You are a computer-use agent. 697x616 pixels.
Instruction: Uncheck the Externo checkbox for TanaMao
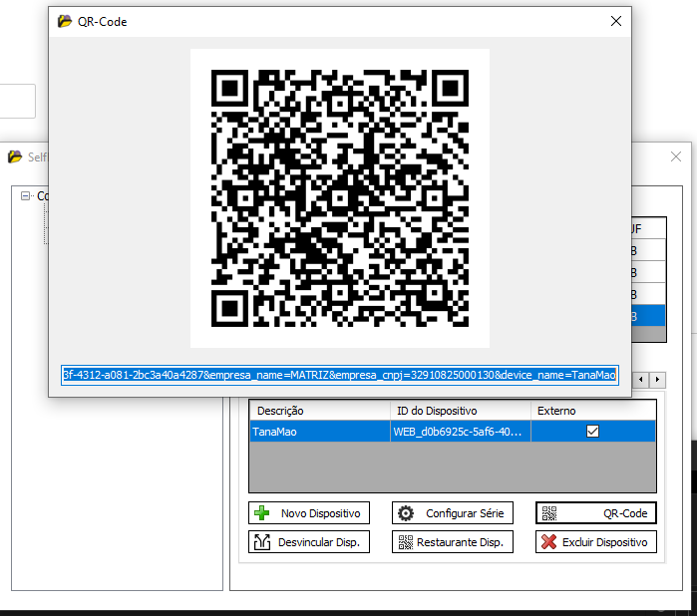coord(592,432)
